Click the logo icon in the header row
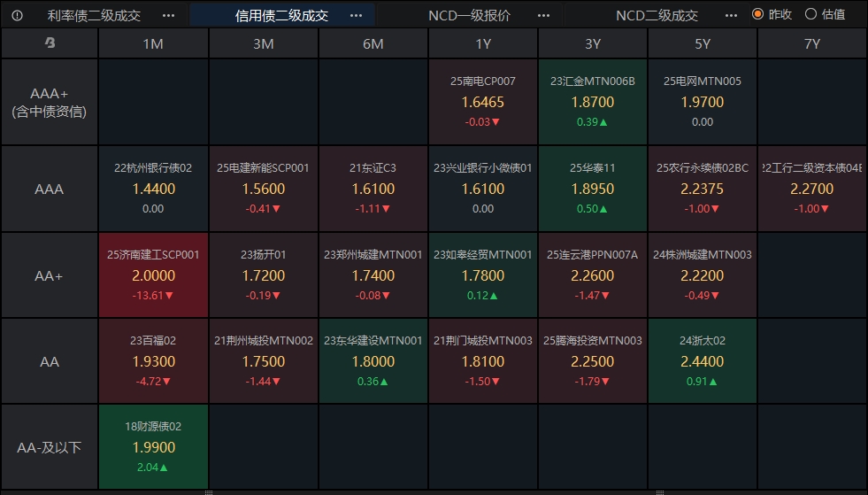 pos(50,43)
